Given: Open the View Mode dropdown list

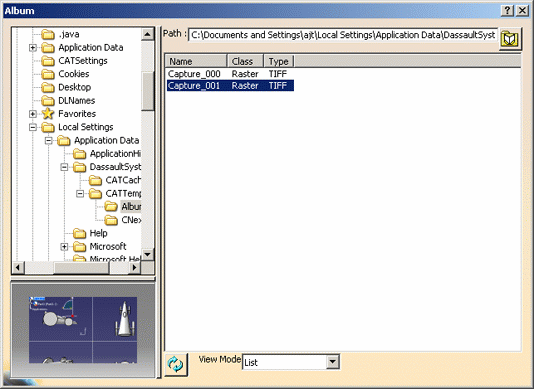Looking at the screenshot, I should click(333, 362).
